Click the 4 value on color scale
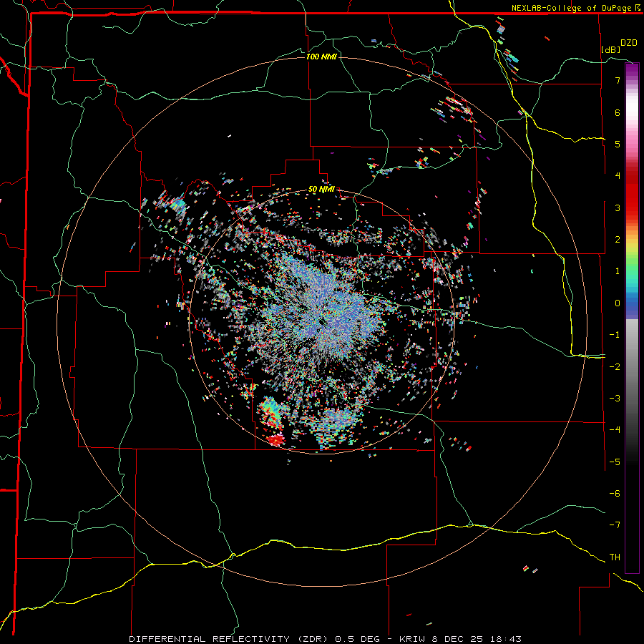Viewport: 644px width, 644px height. (618, 176)
